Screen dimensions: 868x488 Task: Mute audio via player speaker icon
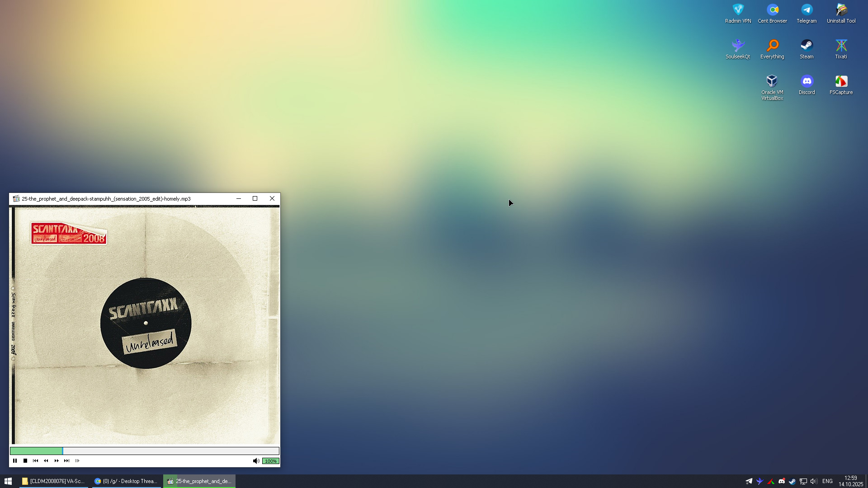coord(256,461)
